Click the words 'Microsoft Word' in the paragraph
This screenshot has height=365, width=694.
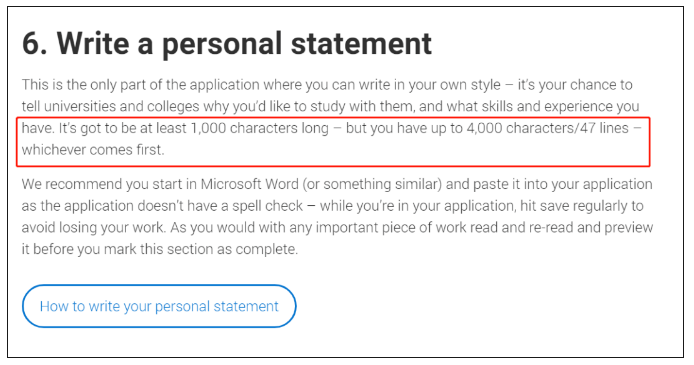tap(250, 184)
